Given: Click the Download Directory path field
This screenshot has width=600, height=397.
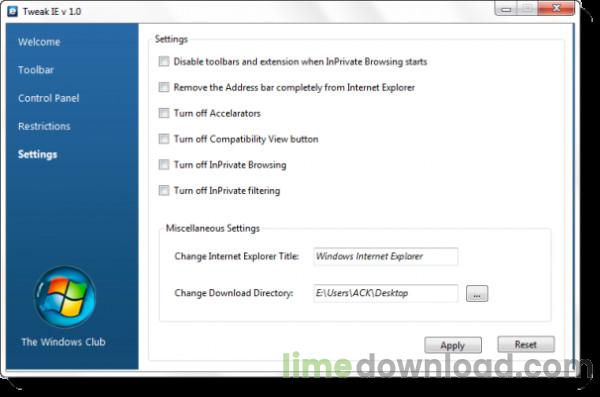Looking at the screenshot, I should click(385, 293).
